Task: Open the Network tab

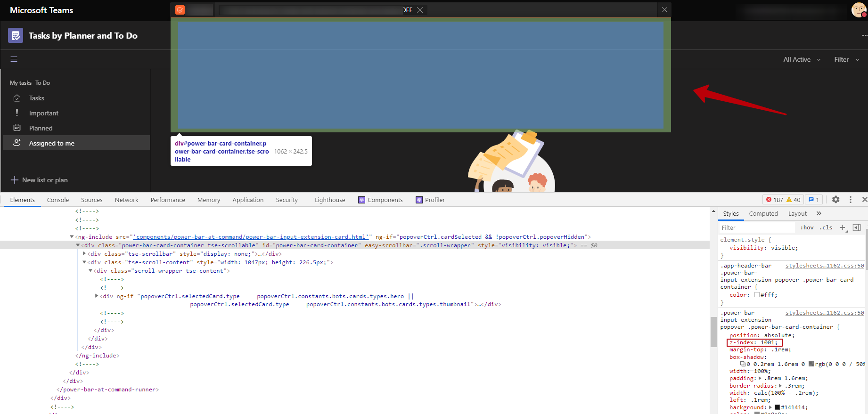Action: click(x=127, y=200)
